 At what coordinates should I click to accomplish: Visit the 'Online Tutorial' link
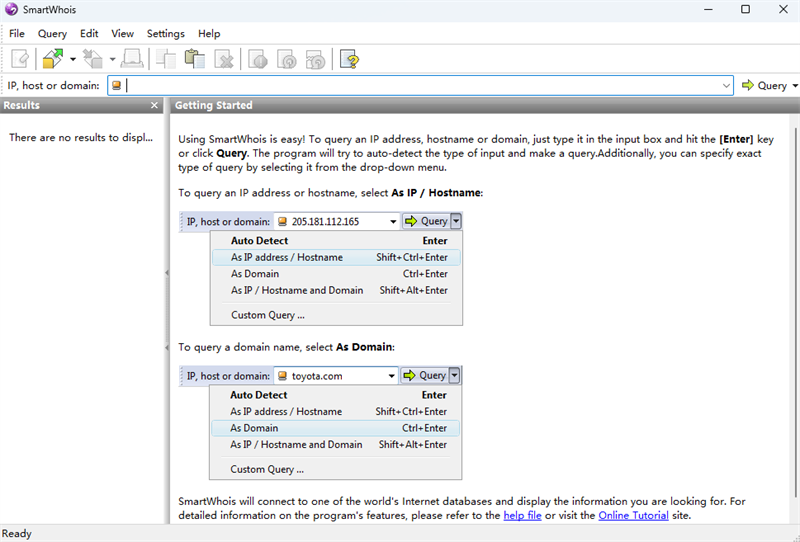point(635,516)
